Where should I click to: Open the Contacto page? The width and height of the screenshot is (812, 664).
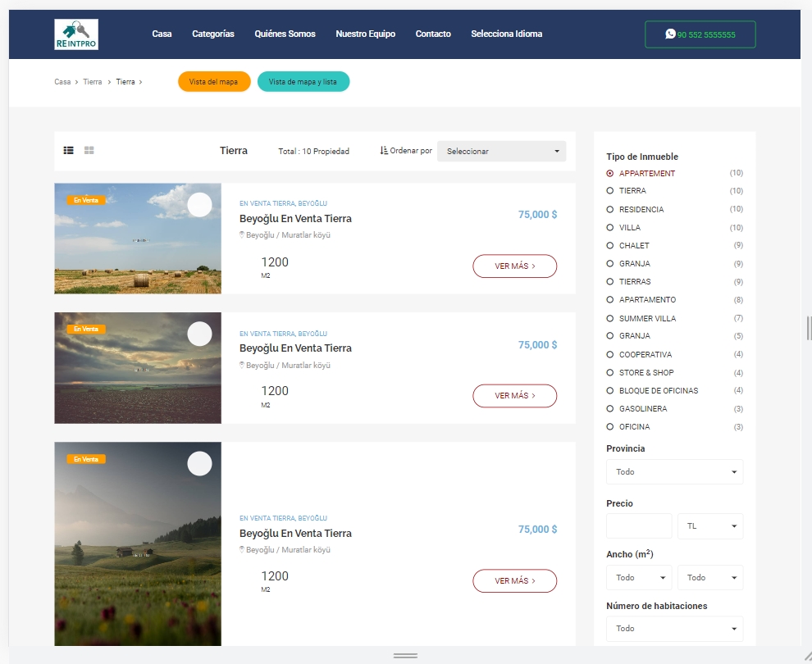(x=433, y=34)
